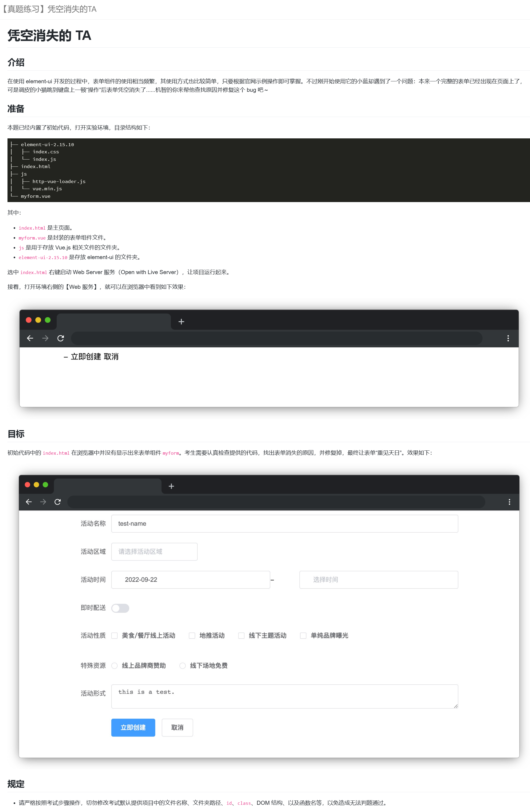This screenshot has width=530, height=812.
Task: Click reload icon in first browser mockup
Action: [61, 338]
